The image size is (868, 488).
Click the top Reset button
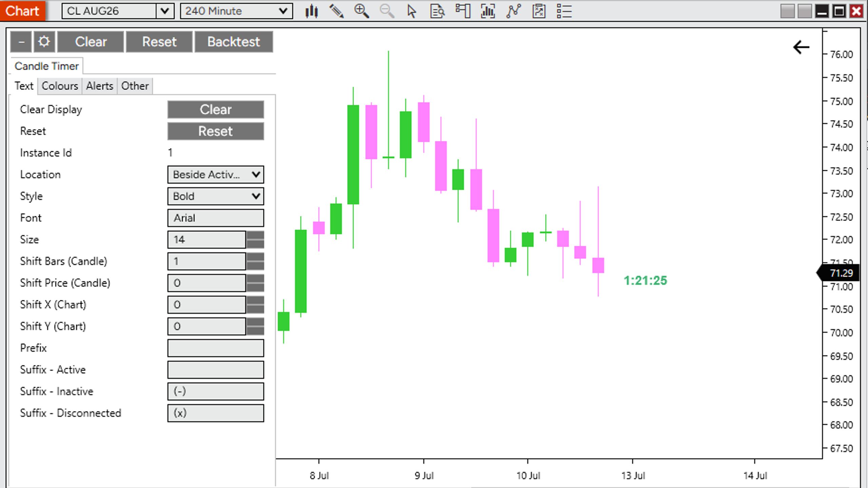159,42
